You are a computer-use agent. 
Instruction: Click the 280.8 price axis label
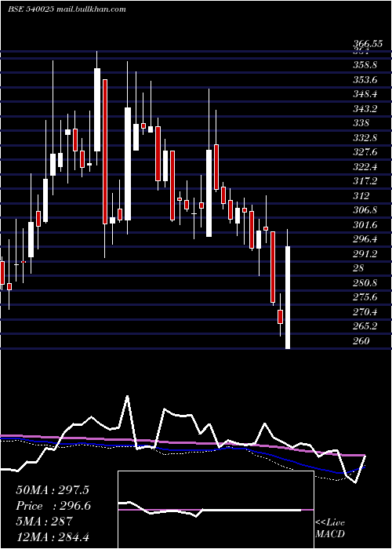tap(365, 283)
